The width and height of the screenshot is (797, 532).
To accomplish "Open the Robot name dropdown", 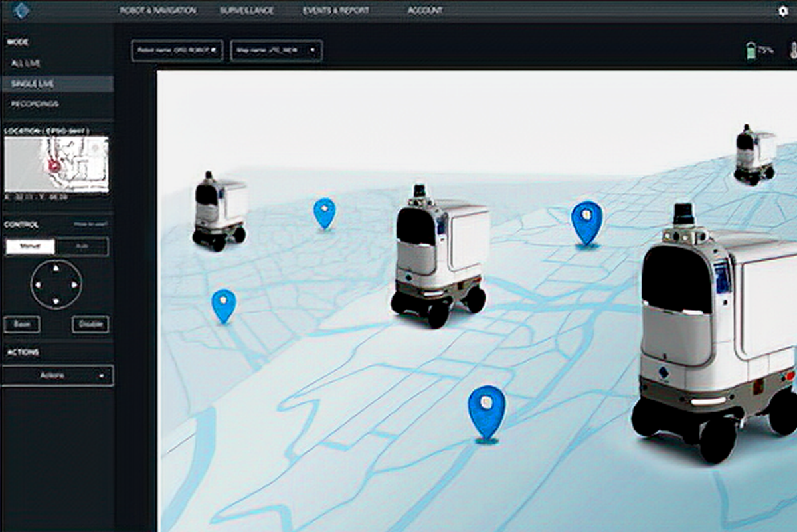I will pos(177,50).
